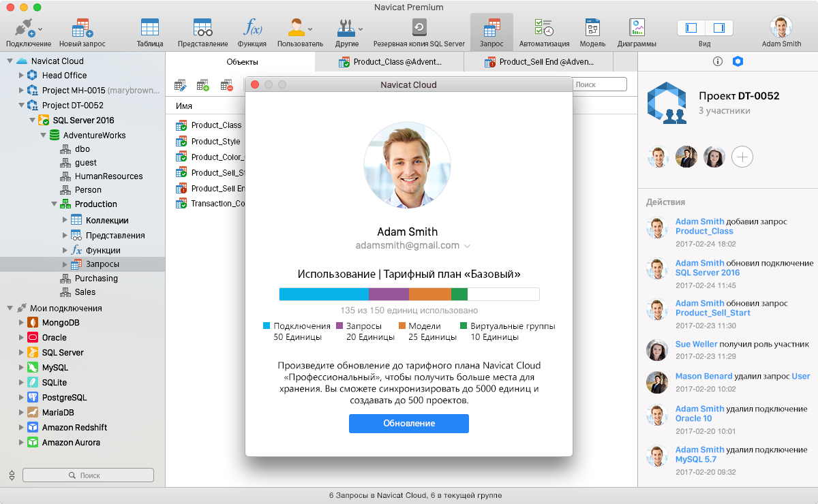Click Sue Weller name link
The height and width of the screenshot is (504, 818).
pyautogui.click(x=696, y=344)
